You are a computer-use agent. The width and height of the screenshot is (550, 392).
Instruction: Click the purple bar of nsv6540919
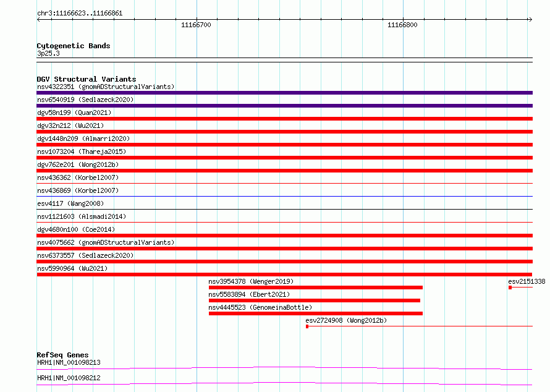tap(284, 106)
